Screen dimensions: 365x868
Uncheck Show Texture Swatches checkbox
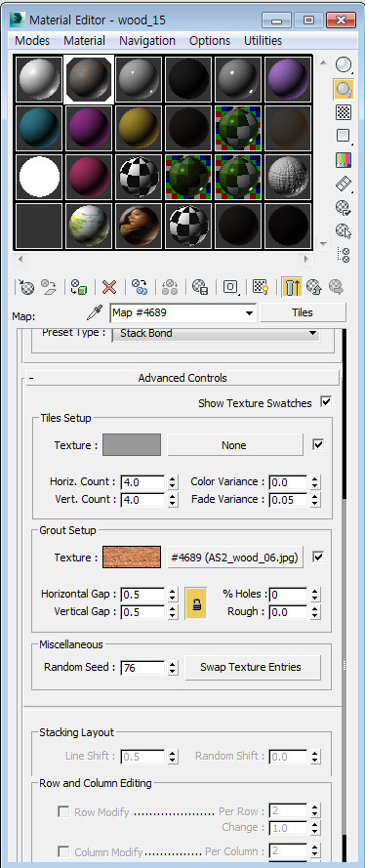(326, 402)
